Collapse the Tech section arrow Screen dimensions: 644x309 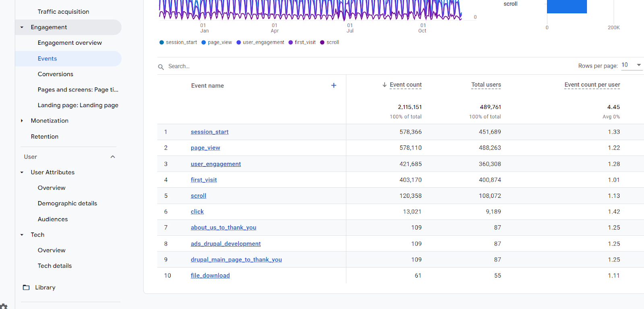point(22,235)
